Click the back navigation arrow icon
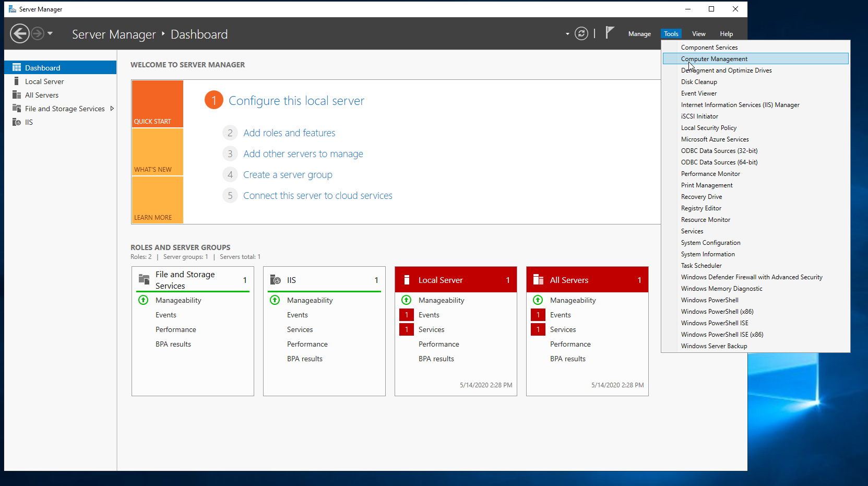This screenshot has height=486, width=868. pos(20,34)
